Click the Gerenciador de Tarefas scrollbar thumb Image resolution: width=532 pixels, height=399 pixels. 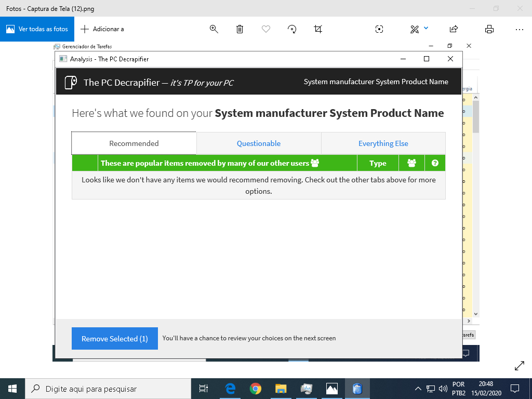pyautogui.click(x=476, y=117)
